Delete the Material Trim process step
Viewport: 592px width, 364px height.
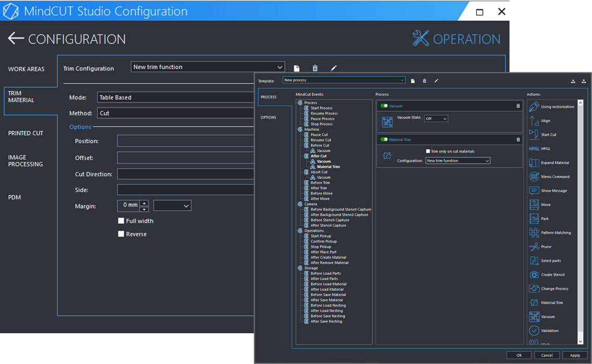tap(518, 140)
